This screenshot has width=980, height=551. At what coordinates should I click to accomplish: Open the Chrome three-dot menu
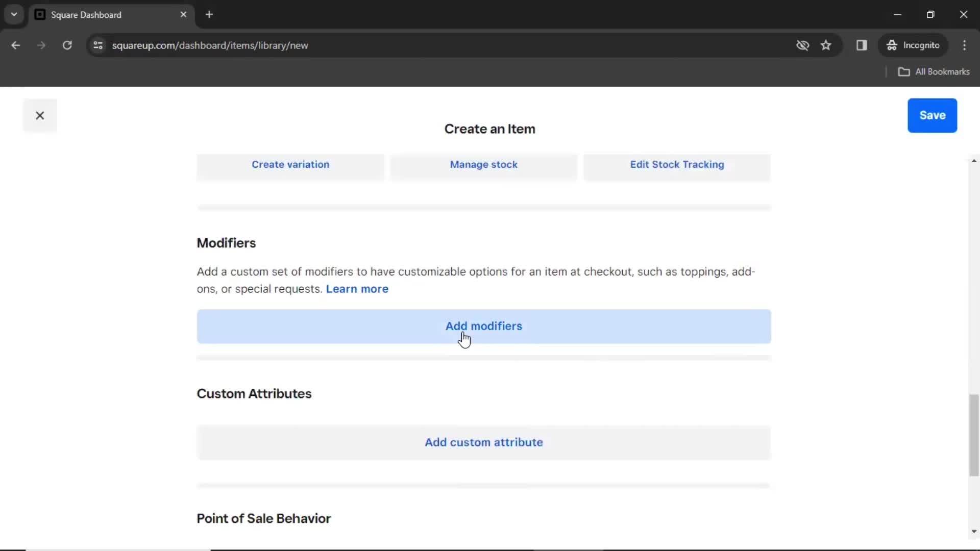coord(964,45)
